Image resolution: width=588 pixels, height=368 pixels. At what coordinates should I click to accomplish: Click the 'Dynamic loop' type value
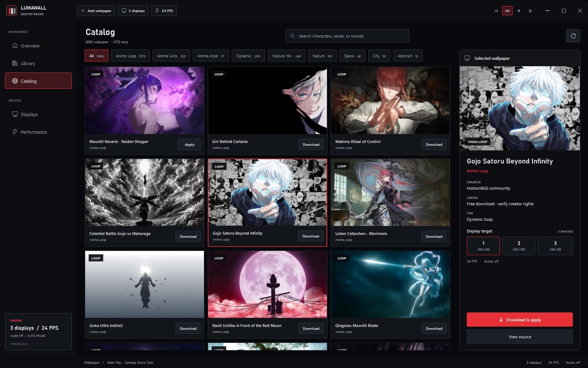tap(480, 219)
